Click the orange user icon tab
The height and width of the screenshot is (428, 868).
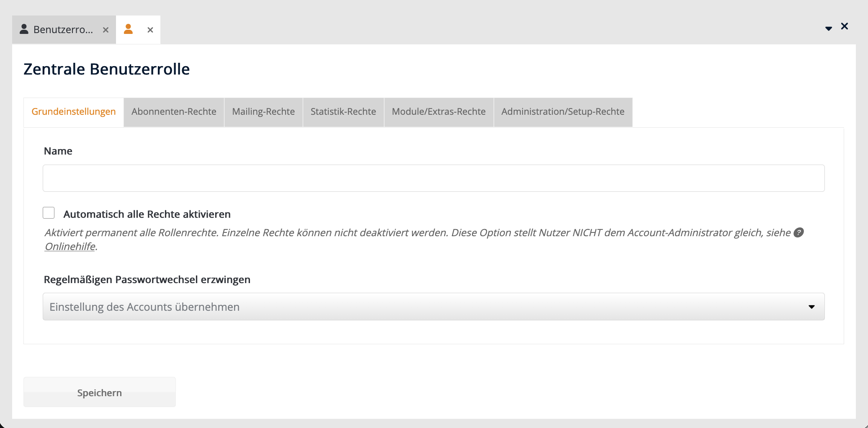coord(129,29)
